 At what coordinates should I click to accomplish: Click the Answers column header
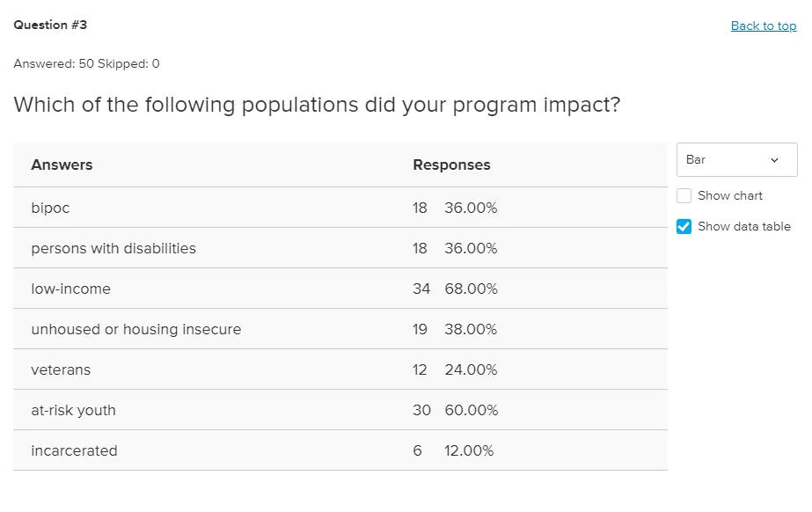point(62,165)
